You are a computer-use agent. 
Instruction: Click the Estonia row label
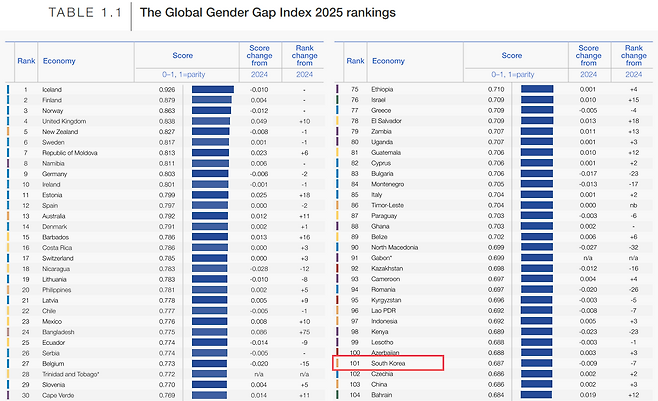click(x=52, y=195)
